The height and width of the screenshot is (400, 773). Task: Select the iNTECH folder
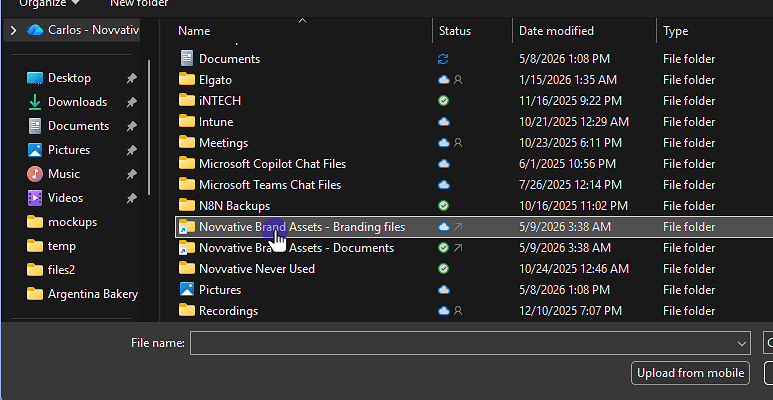coord(474,101)
